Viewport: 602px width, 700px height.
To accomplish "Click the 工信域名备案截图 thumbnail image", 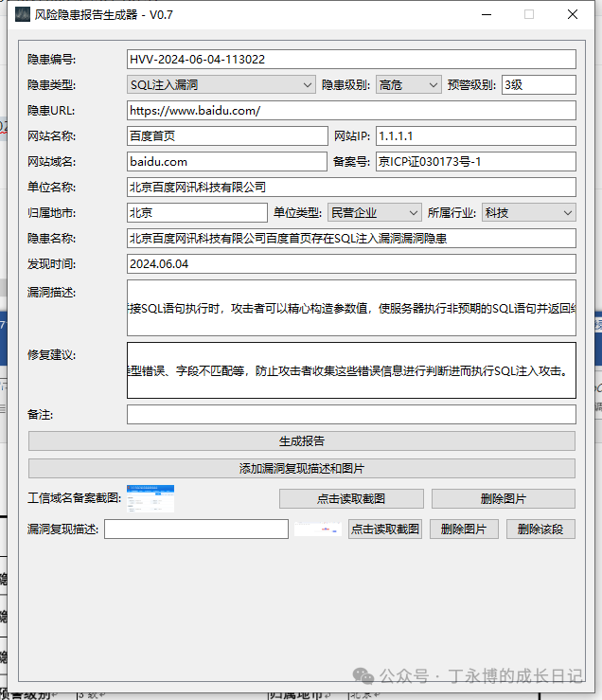I will [x=150, y=498].
